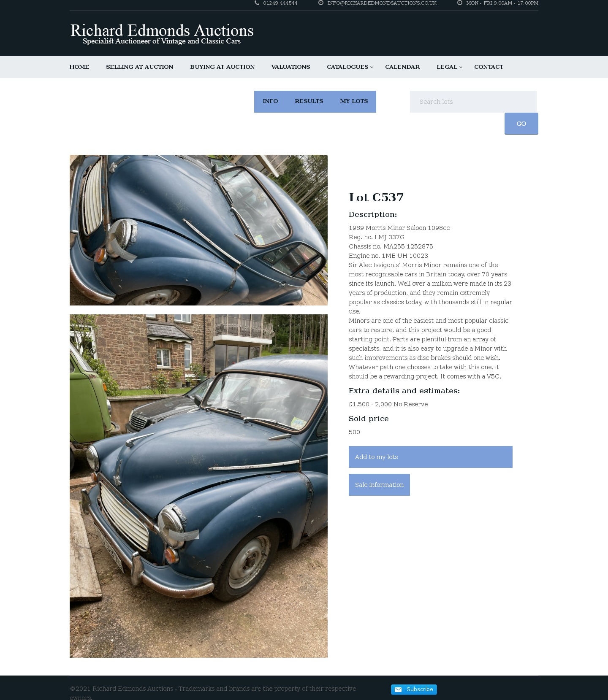Viewport: 608px width, 700px height.
Task: Click the Subscribe button in footer
Action: (414, 689)
